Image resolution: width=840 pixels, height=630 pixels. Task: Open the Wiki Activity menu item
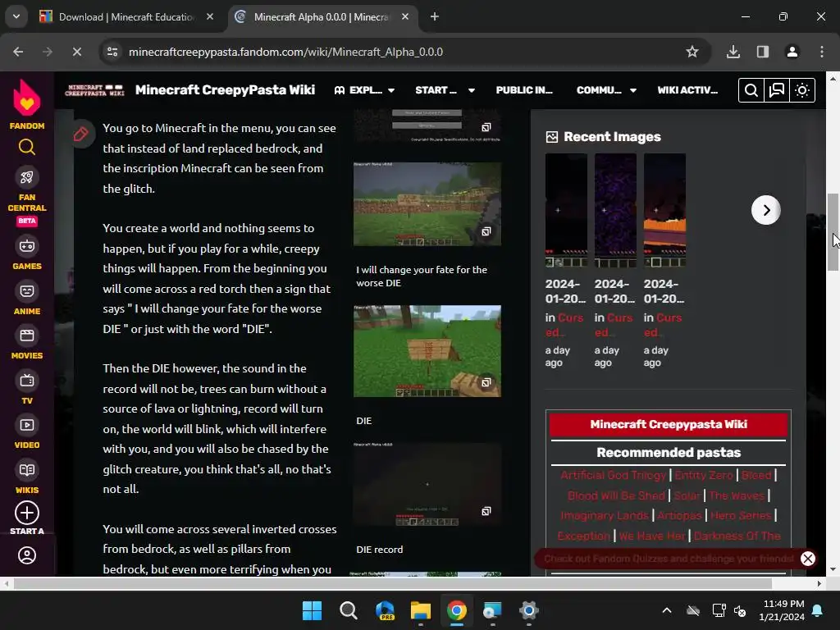(x=687, y=90)
